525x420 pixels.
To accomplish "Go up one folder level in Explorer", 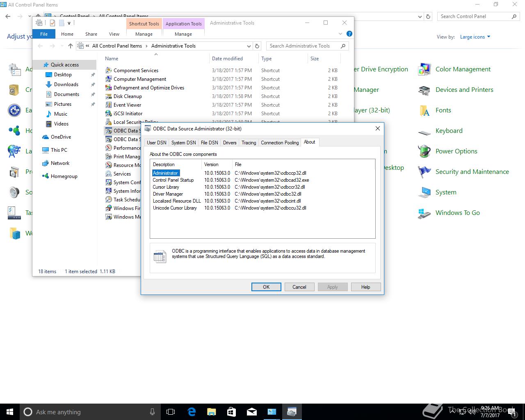I will (70, 46).
